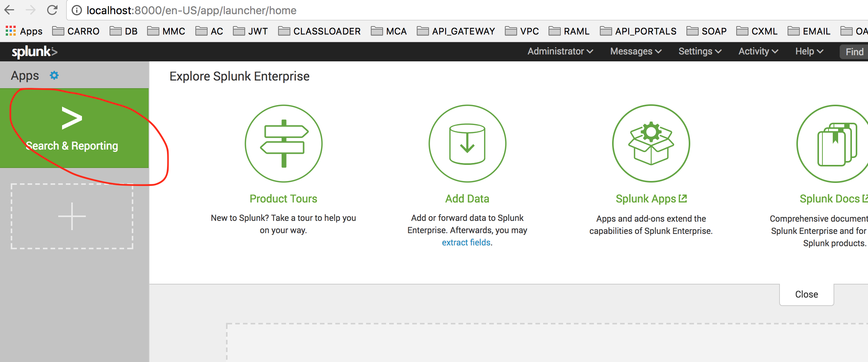The height and width of the screenshot is (362, 868).
Task: Click the Product Tours signpost icon
Action: 283,143
